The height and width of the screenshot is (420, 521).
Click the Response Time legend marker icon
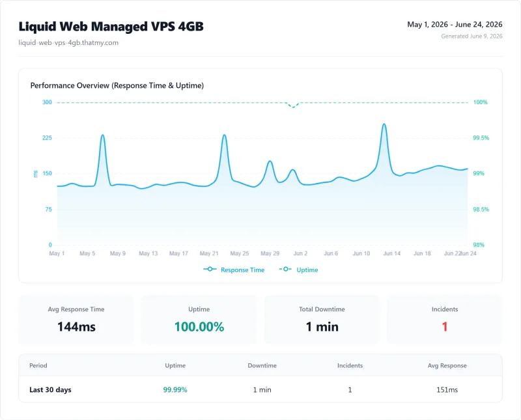(210, 269)
